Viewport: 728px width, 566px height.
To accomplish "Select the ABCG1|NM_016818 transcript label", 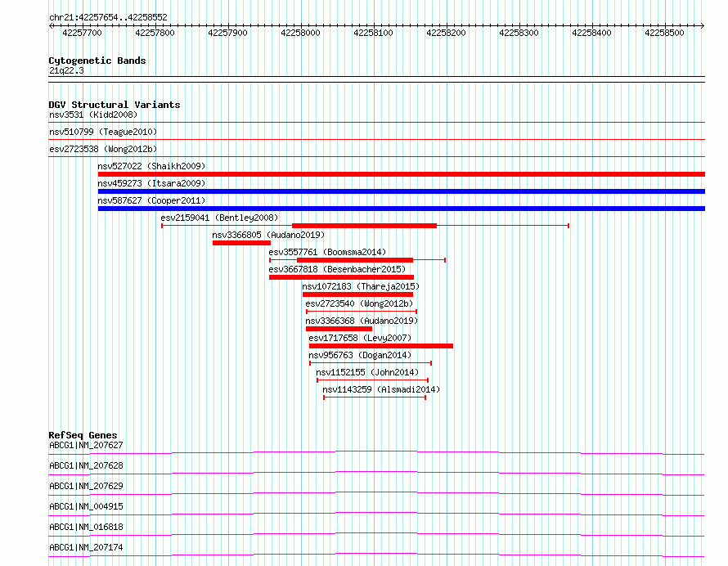I will (x=87, y=527).
